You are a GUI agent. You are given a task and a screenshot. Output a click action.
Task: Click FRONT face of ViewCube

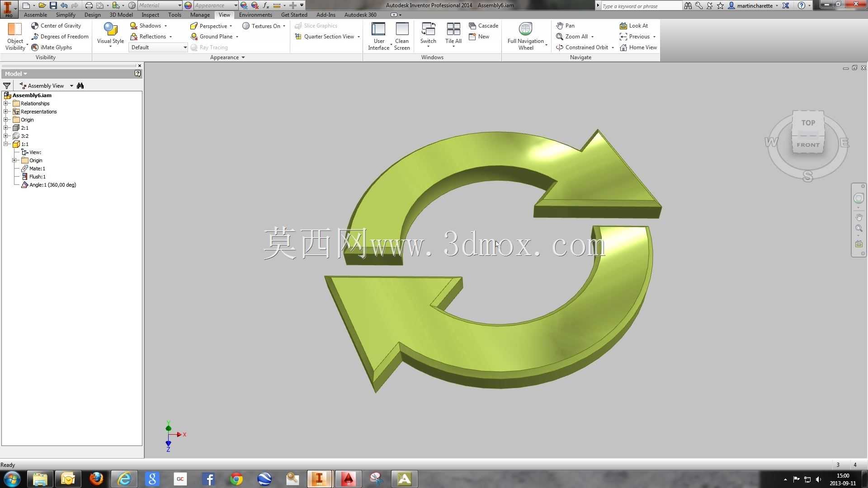pyautogui.click(x=808, y=145)
